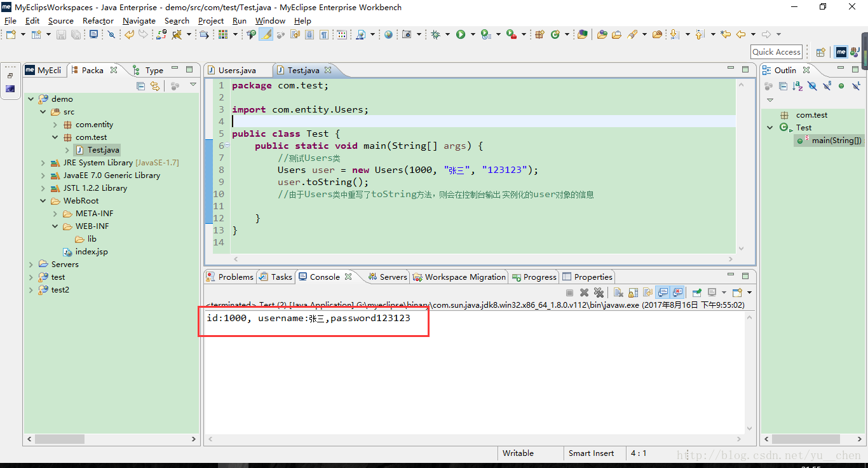
Task: Switch to the Servers tab
Action: point(388,277)
